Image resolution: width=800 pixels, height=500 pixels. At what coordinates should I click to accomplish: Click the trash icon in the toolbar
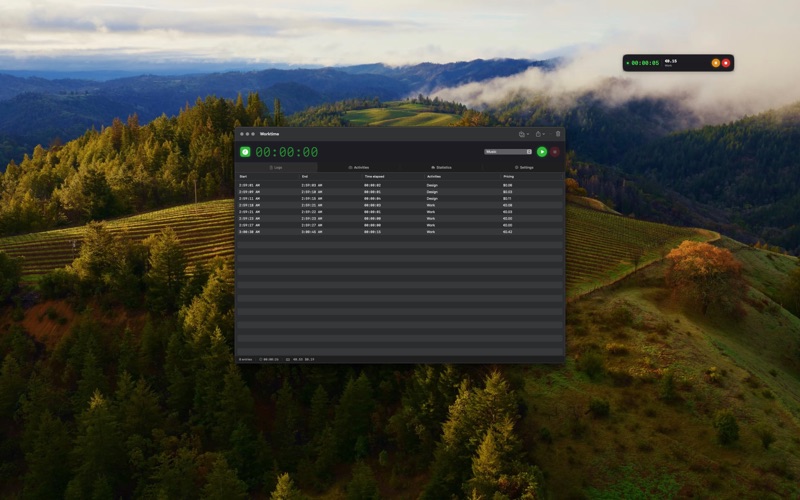(x=558, y=134)
